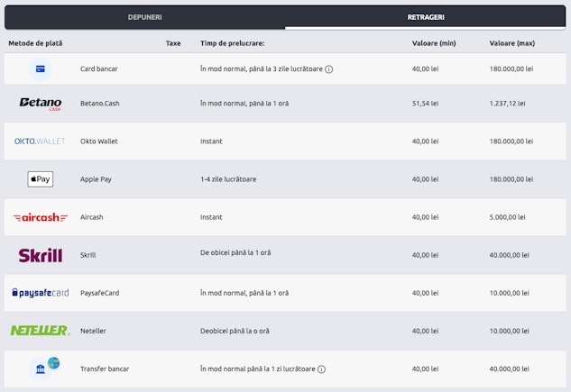
Task: Click the Betano Cash logo
Action: 41,103
